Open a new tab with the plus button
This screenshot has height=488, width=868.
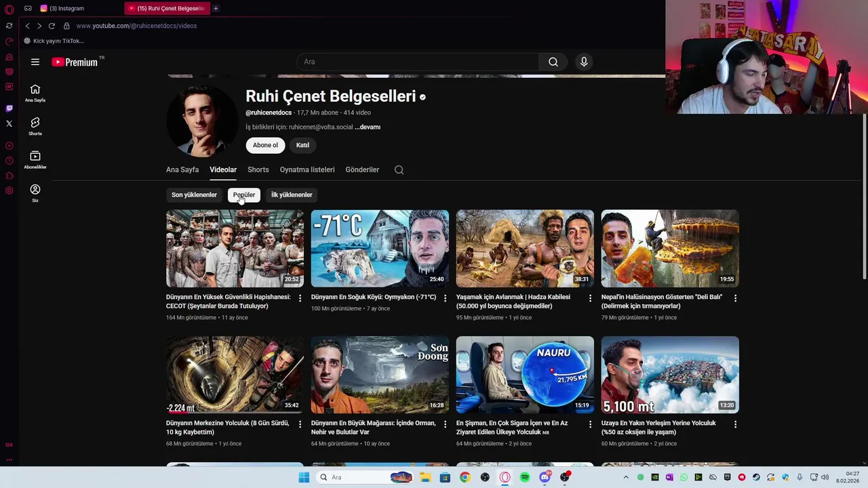pos(216,8)
